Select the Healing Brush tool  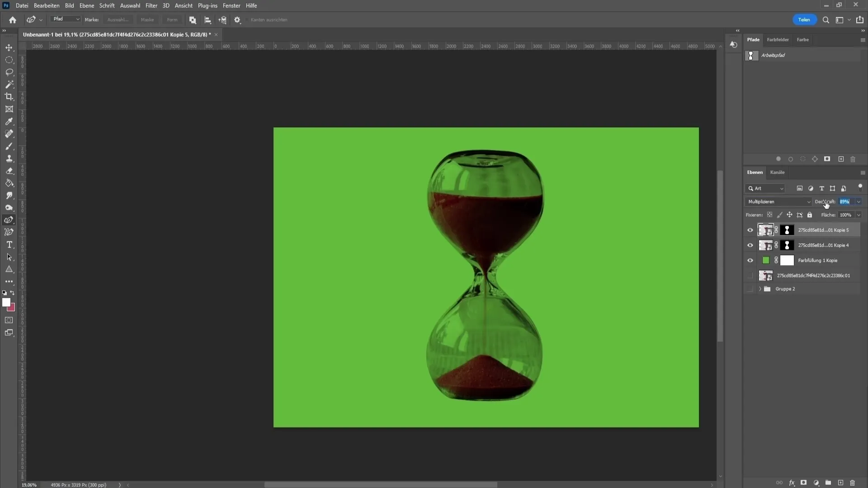pyautogui.click(x=9, y=134)
